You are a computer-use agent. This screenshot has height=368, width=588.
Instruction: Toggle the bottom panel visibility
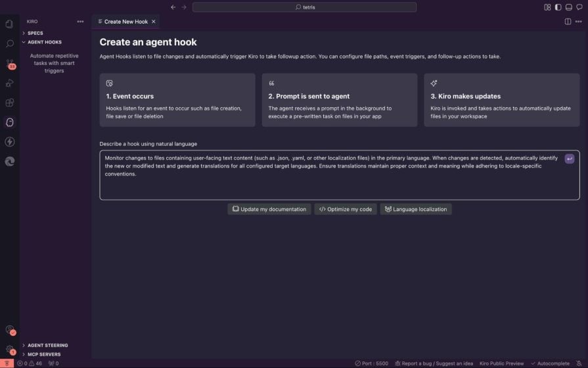(568, 7)
